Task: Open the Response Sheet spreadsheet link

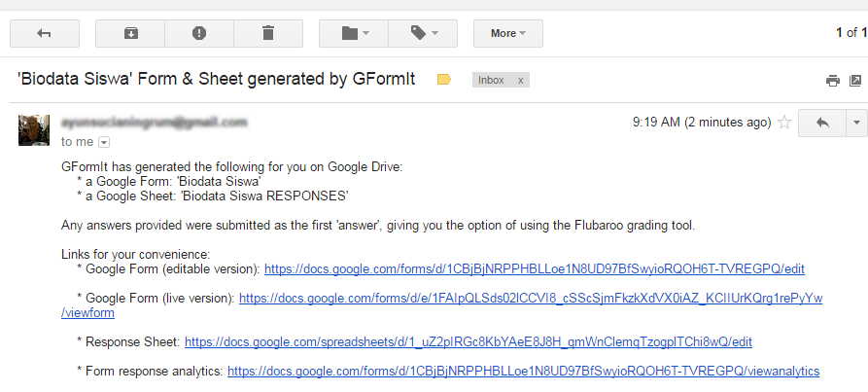Action: 468,342
